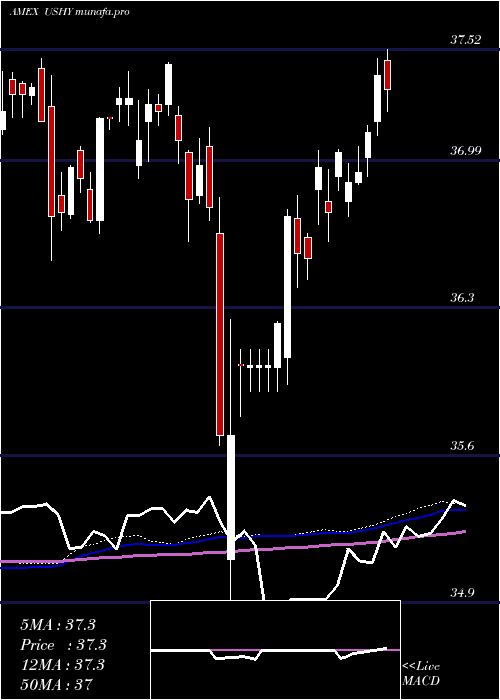Click the Price : 37.3 value
Image resolution: width=500 pixels, height=700 pixels.
[x=64, y=645]
